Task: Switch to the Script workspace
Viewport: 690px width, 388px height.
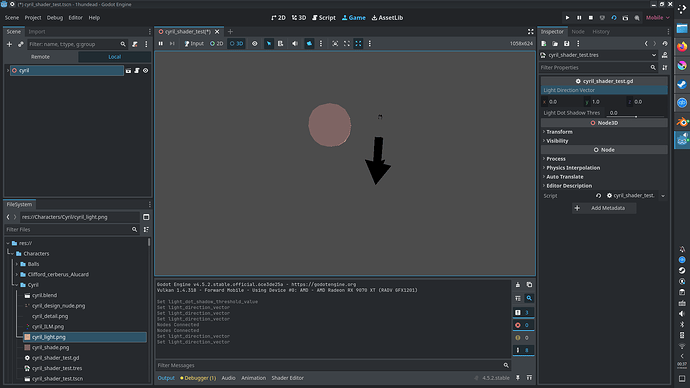Action: tap(323, 18)
